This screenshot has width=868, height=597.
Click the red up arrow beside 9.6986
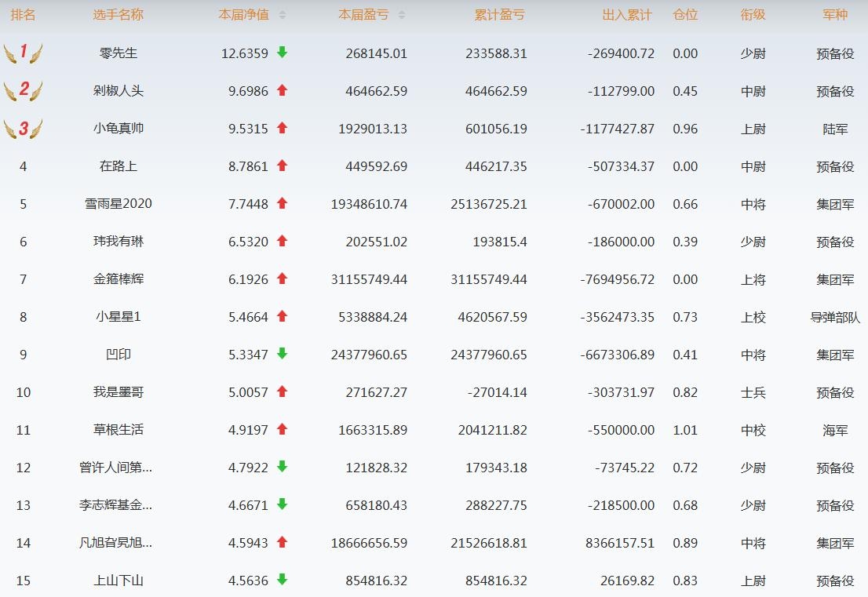coord(283,90)
